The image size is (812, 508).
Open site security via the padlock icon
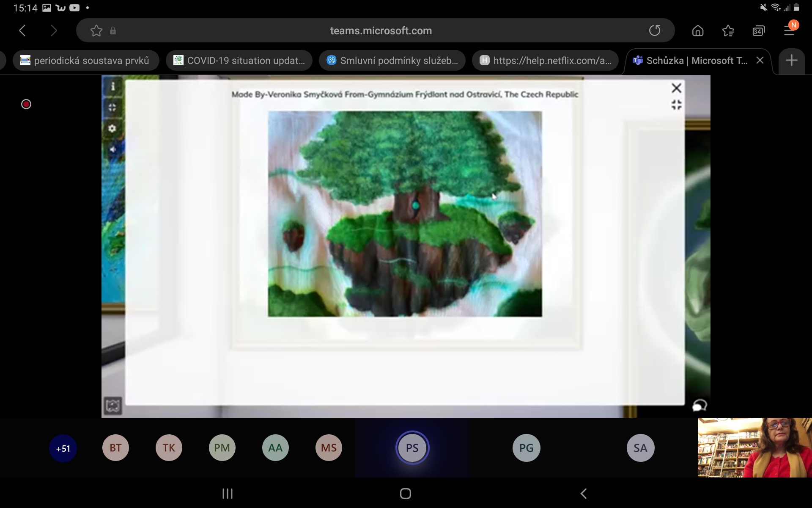click(113, 30)
